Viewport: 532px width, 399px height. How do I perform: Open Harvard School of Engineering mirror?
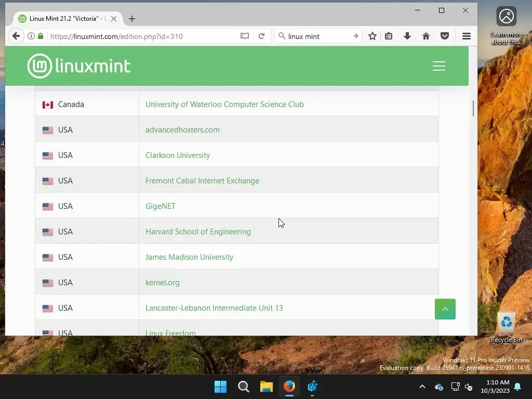click(198, 231)
